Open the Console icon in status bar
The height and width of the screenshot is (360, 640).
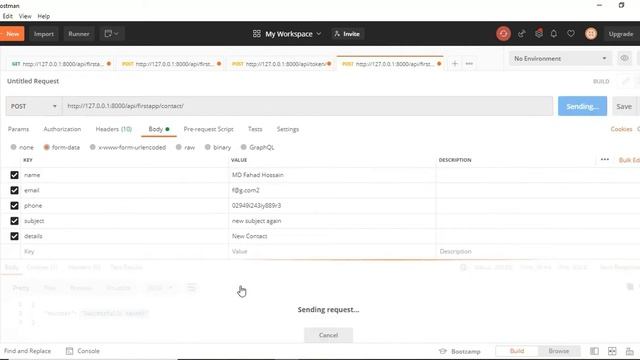pyautogui.click(x=69, y=351)
